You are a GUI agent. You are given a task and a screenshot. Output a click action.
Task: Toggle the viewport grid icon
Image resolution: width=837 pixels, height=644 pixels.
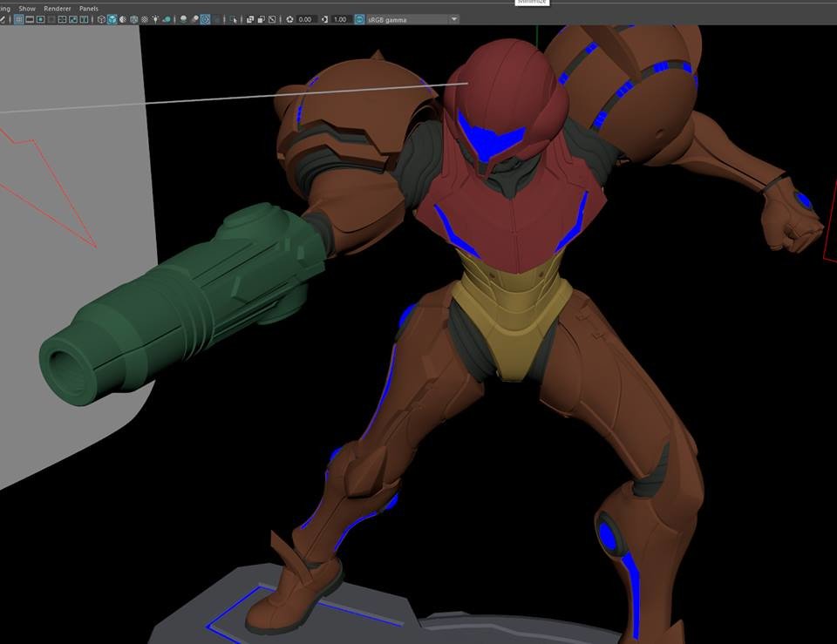(x=18, y=19)
